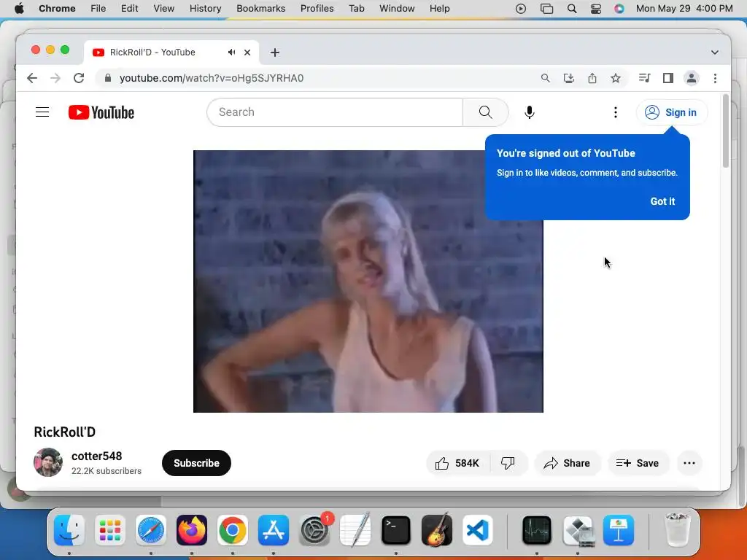The height and width of the screenshot is (560, 747).
Task: Dismiss the tooltip with Got it
Action: pos(662,201)
